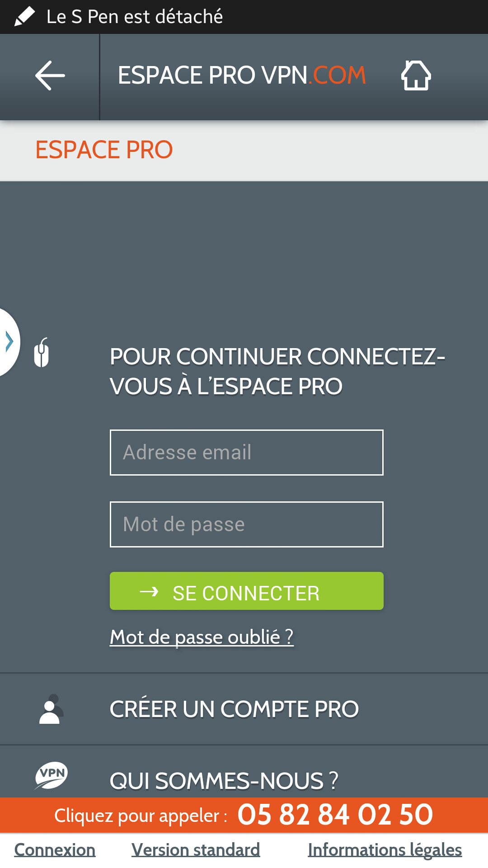
Task: Focus the Adresse email field
Action: click(247, 453)
